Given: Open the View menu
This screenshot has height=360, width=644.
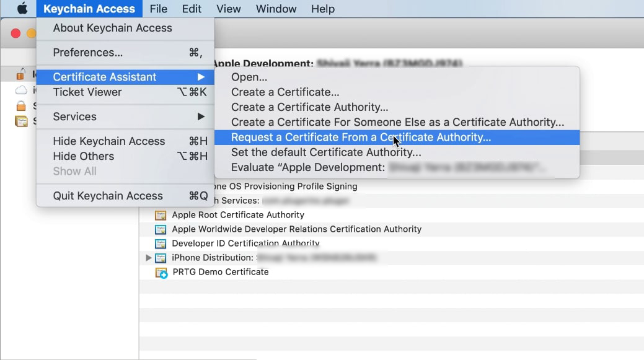Looking at the screenshot, I should click(228, 9).
